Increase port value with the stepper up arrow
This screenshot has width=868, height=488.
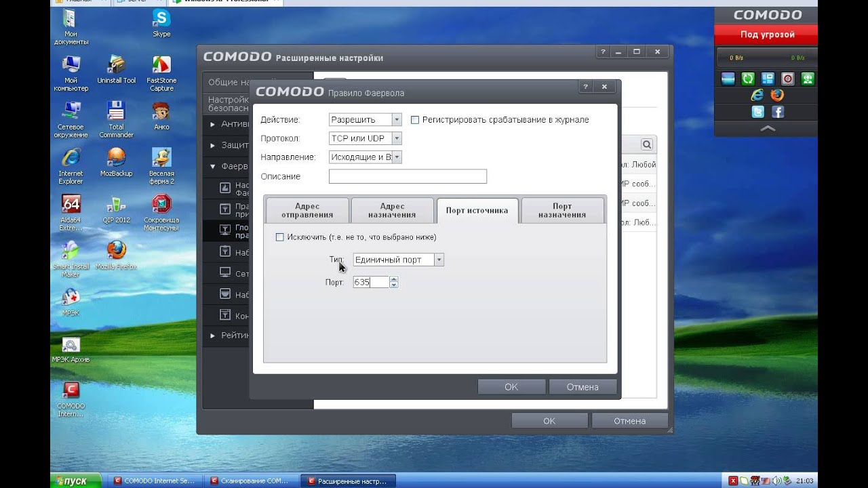394,279
